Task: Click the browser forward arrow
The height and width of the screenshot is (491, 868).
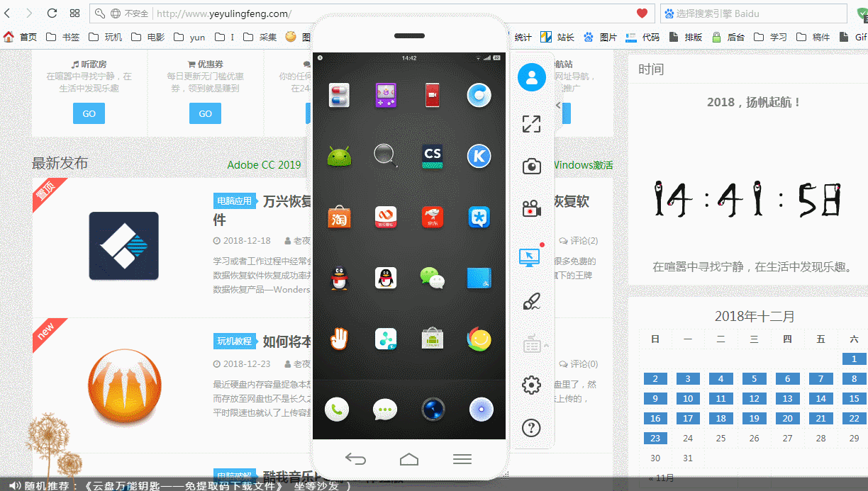Action: coord(29,13)
